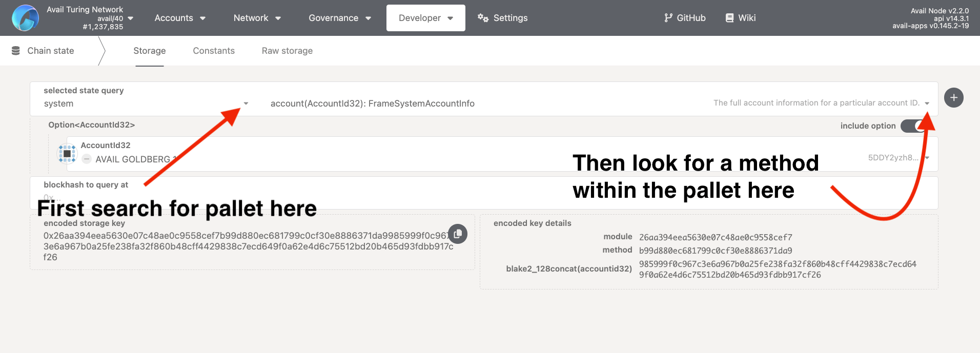Screen dimensions: 980x353
Task: Click the Avail network logo icon
Action: pyautogui.click(x=25, y=18)
